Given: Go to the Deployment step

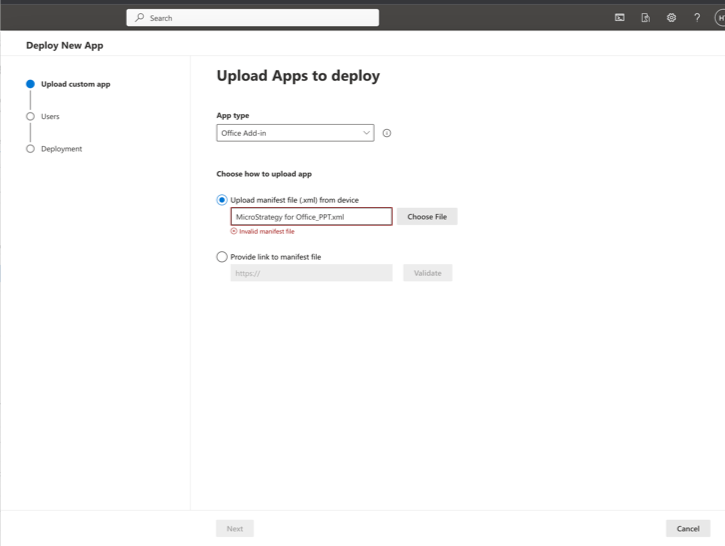Looking at the screenshot, I should tap(61, 149).
